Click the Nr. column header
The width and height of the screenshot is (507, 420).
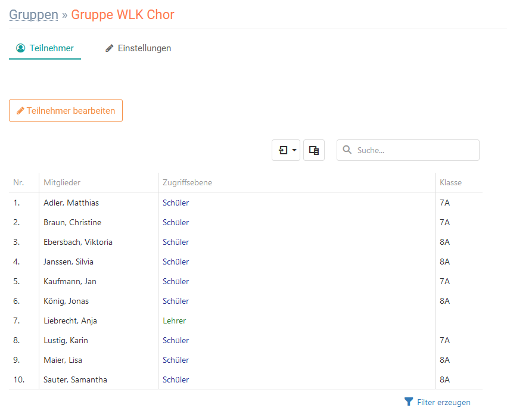[18, 182]
